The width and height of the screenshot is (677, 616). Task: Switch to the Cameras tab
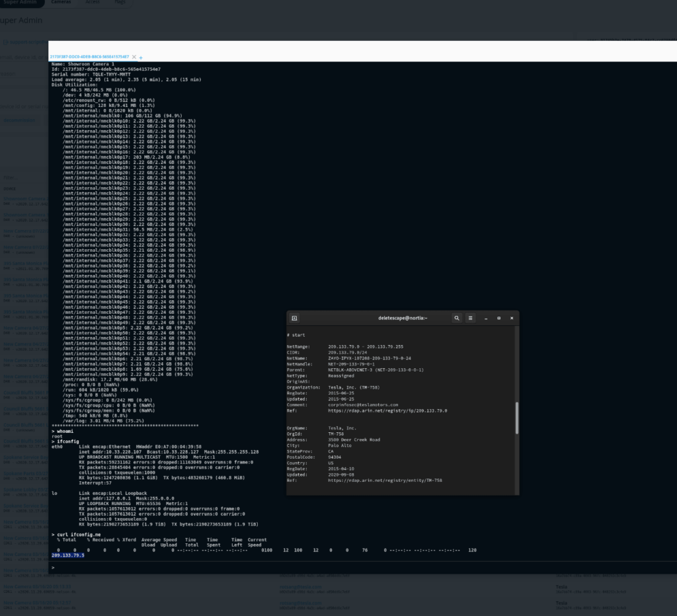[61, 2]
